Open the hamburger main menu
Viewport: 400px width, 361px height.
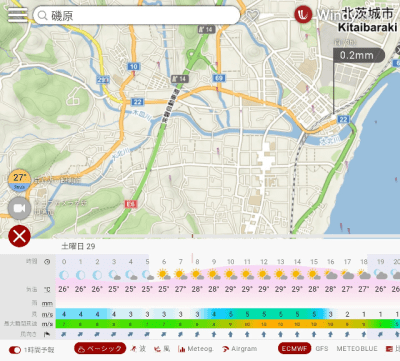click(18, 15)
